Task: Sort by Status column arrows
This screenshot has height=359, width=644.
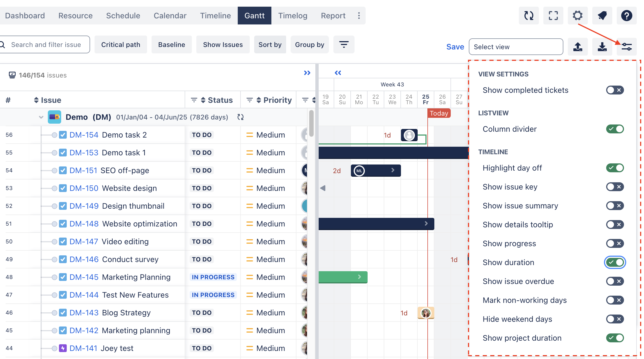Action: (203, 100)
